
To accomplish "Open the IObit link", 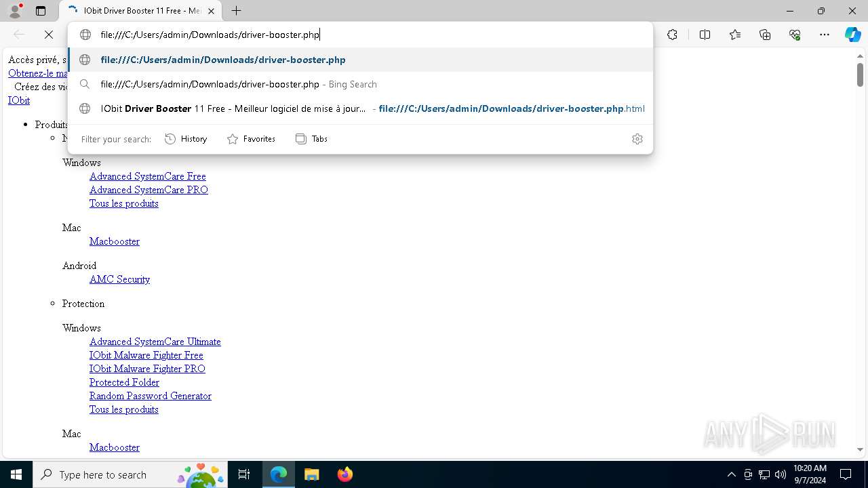I will pyautogui.click(x=19, y=100).
